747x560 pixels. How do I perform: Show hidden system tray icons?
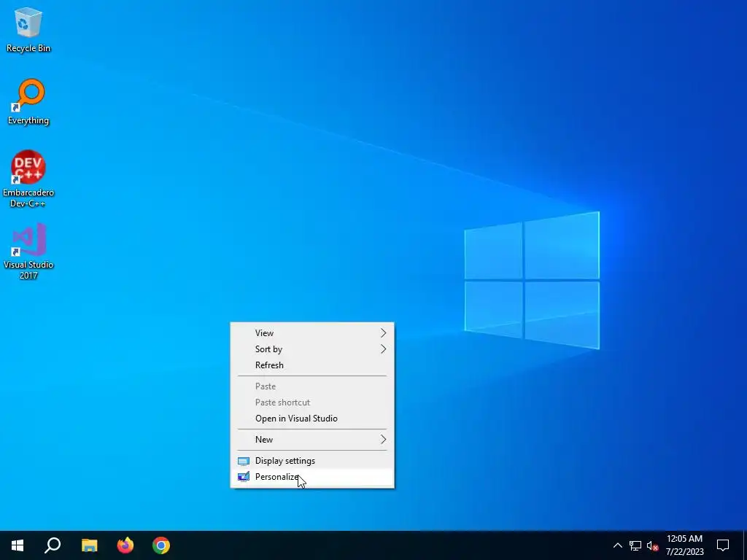point(617,545)
